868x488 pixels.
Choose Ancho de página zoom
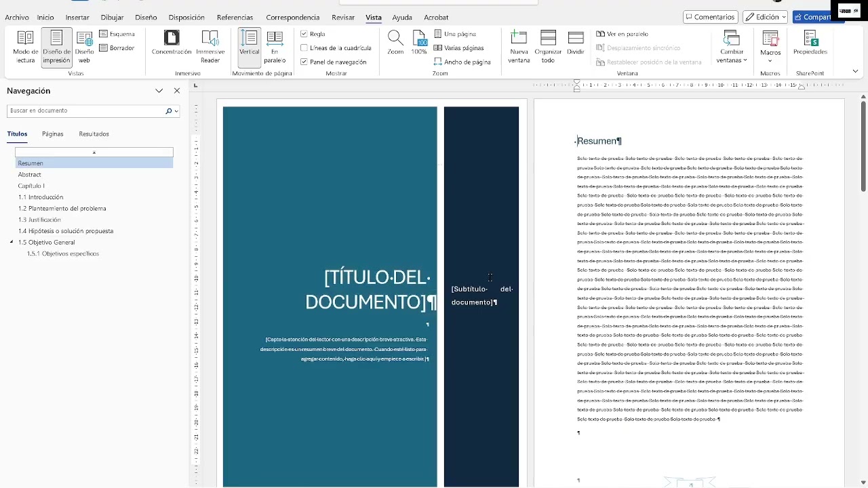[462, 62]
